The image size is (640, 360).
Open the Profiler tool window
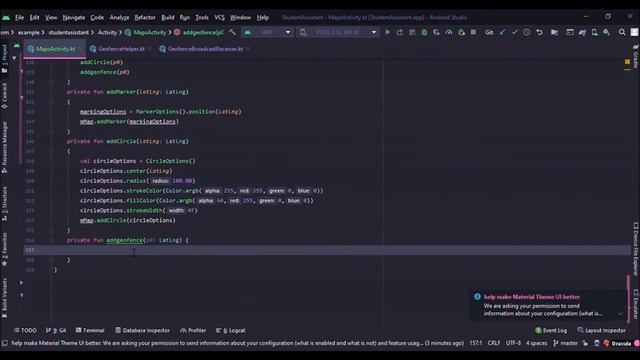pyautogui.click(x=193, y=330)
